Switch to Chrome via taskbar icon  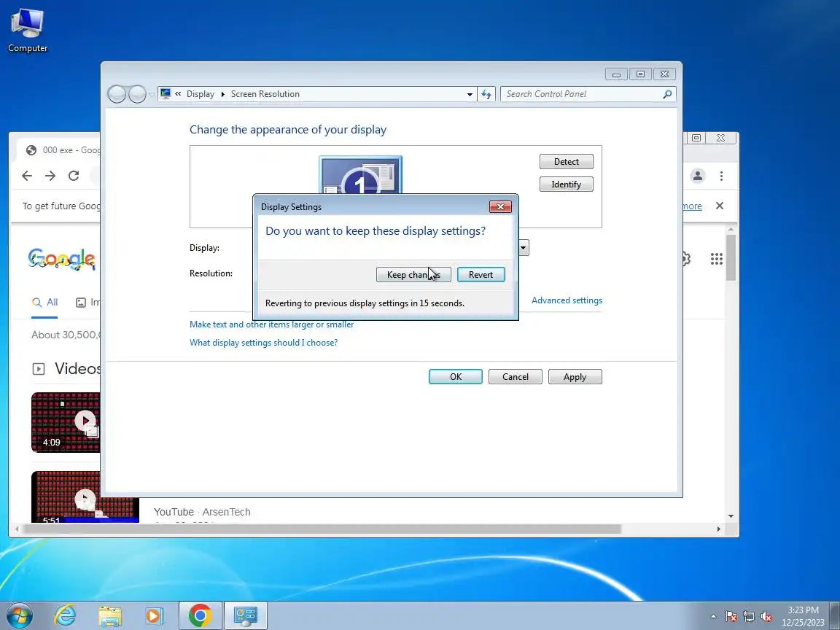pos(200,615)
